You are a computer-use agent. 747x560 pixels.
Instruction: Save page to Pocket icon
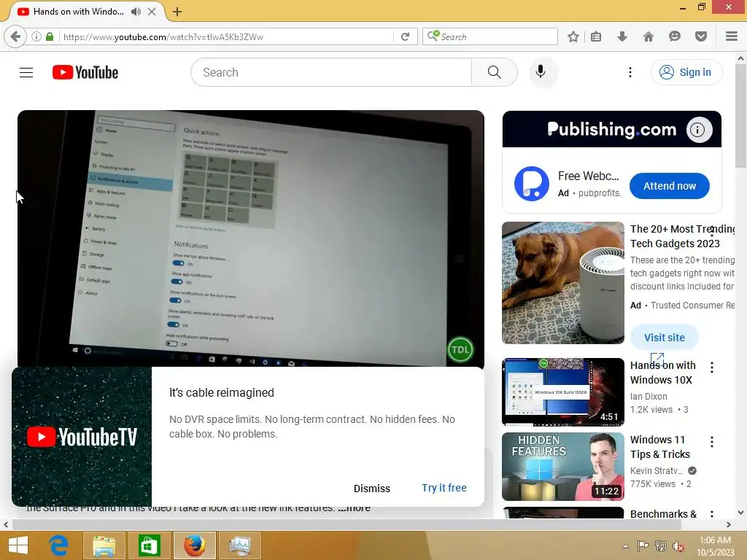click(700, 36)
